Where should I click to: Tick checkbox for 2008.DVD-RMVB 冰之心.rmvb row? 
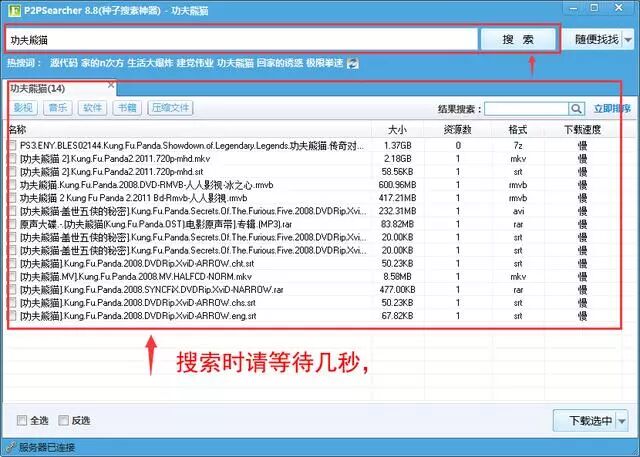point(13,185)
